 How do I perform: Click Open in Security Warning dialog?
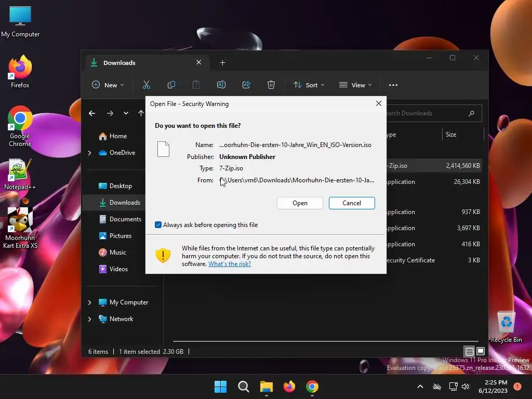point(300,203)
